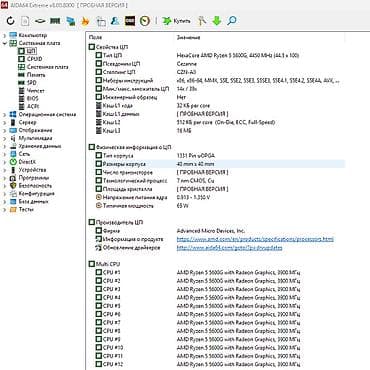Click the Купить buy button
This screenshot has width=370, height=370.
click(x=176, y=21)
